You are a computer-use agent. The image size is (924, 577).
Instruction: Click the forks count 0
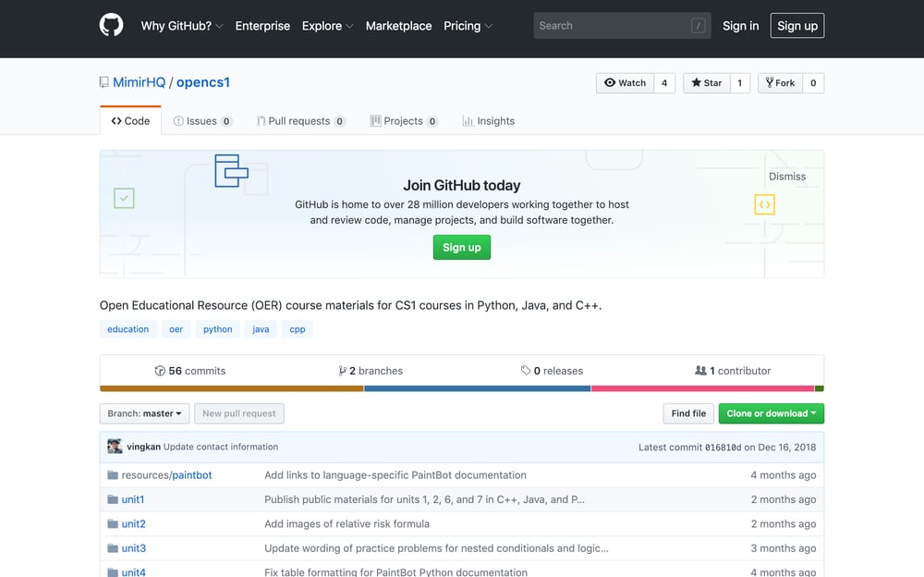812,82
